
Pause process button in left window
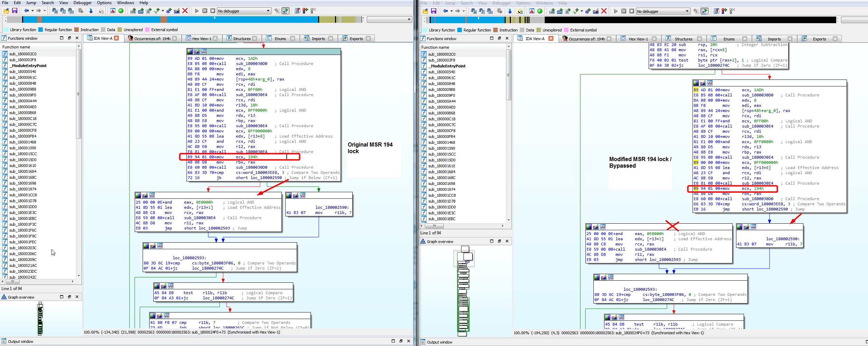pos(205,11)
